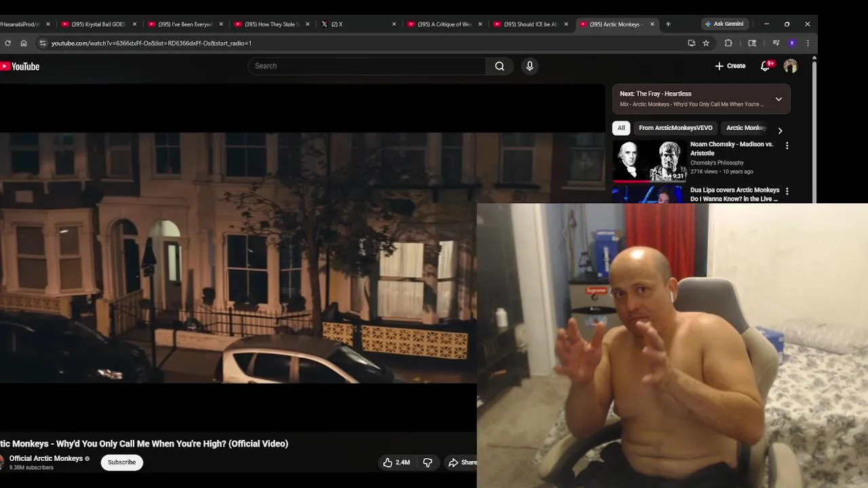Close the X tab

pyautogui.click(x=394, y=24)
